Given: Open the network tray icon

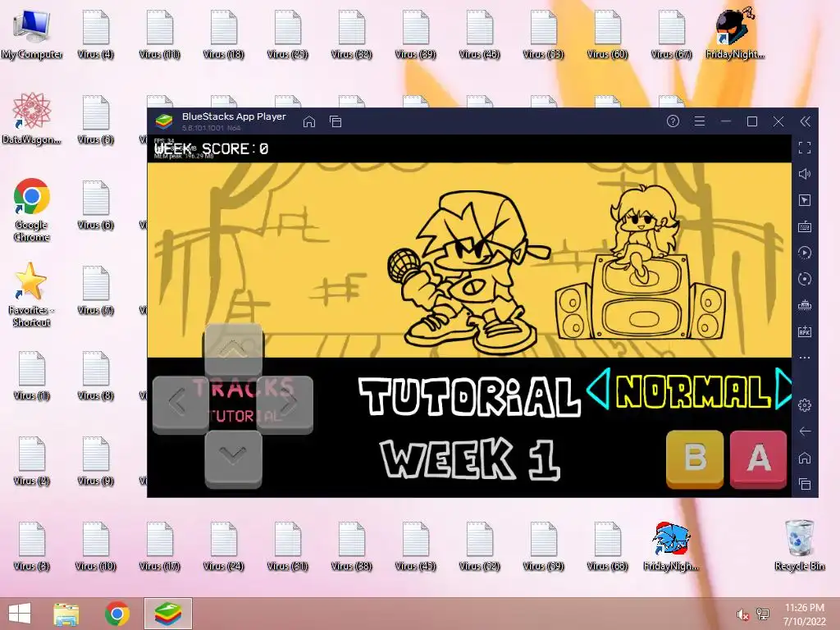Looking at the screenshot, I should (762, 614).
